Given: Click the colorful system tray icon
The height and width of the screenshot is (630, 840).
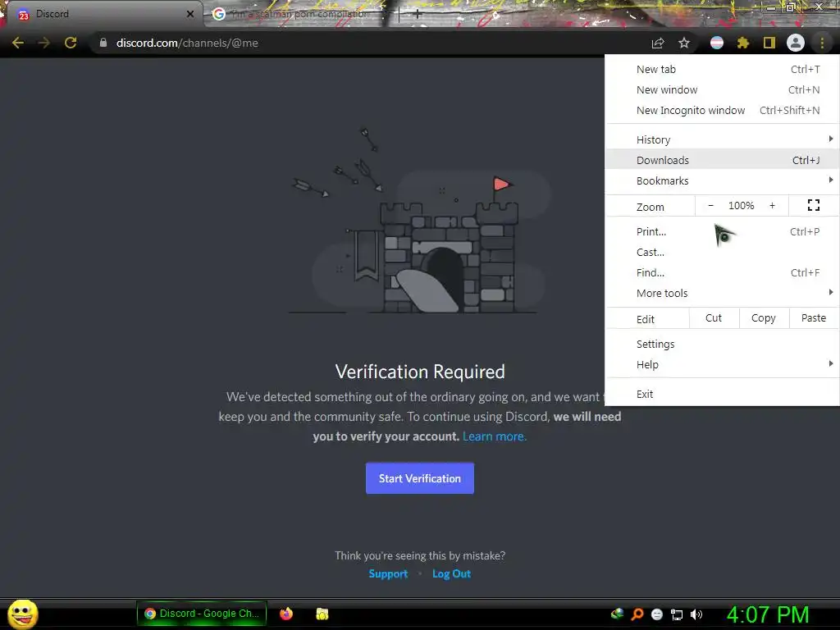Looking at the screenshot, I should [x=617, y=614].
